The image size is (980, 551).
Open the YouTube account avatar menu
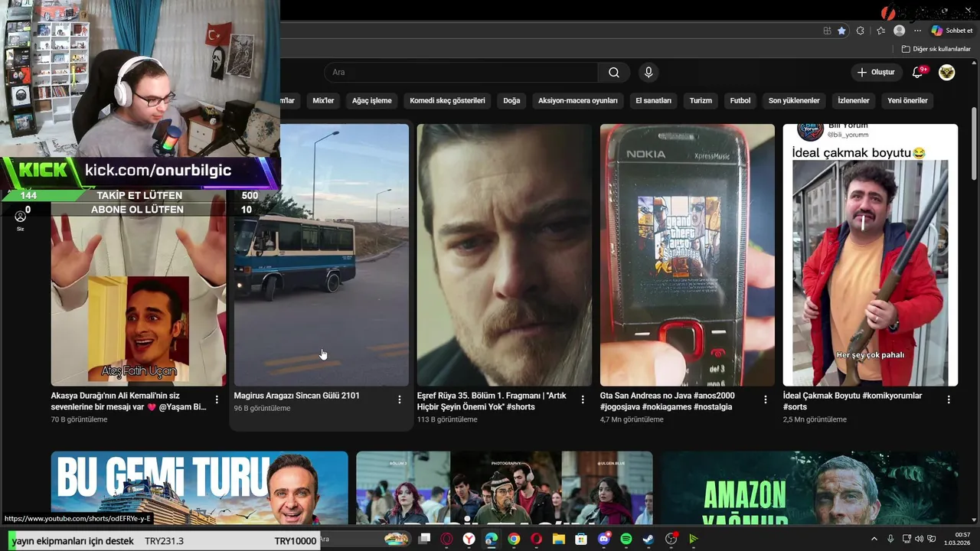[947, 72]
